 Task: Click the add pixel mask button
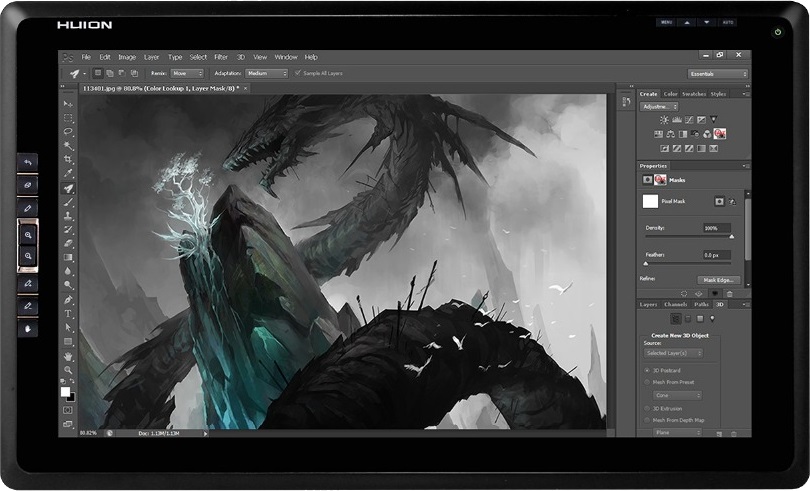pyautogui.click(x=719, y=201)
